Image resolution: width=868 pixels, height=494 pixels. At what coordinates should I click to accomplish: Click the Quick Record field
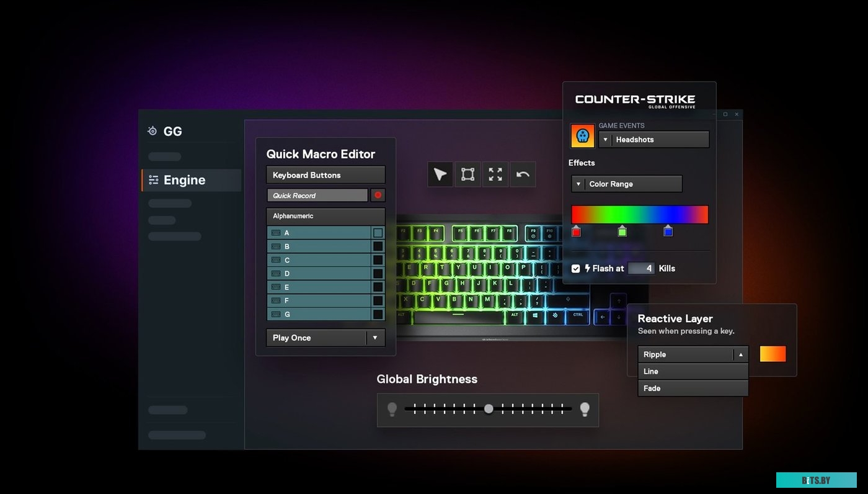pyautogui.click(x=317, y=195)
